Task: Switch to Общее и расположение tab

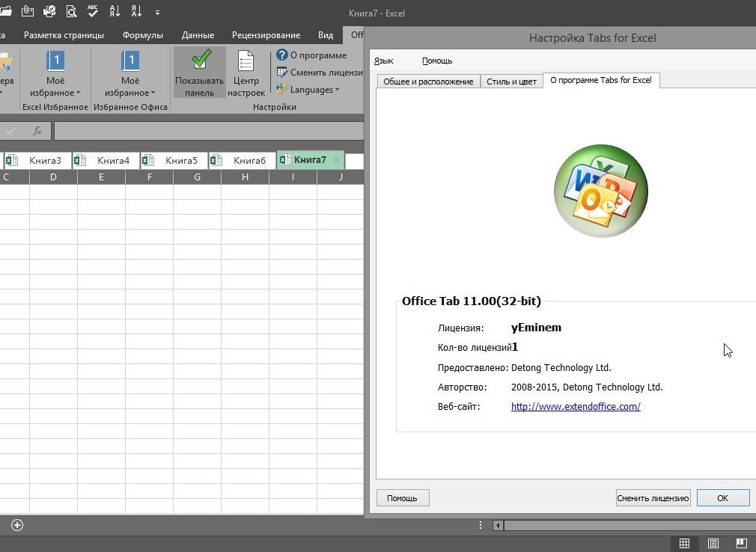Action: tap(428, 82)
